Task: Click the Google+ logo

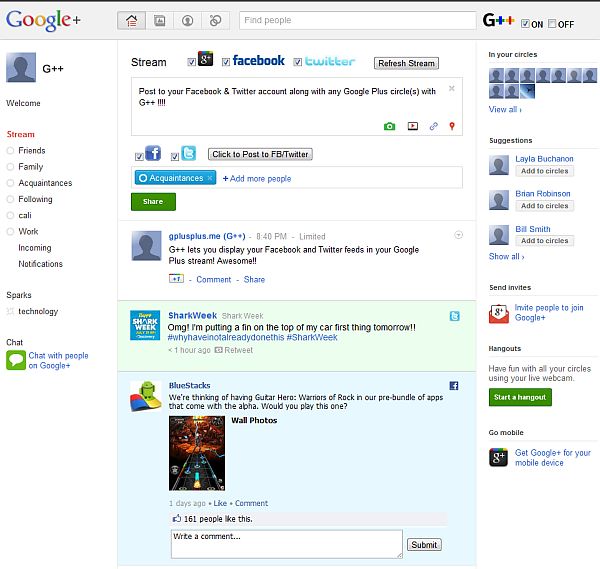Action: (x=43, y=20)
